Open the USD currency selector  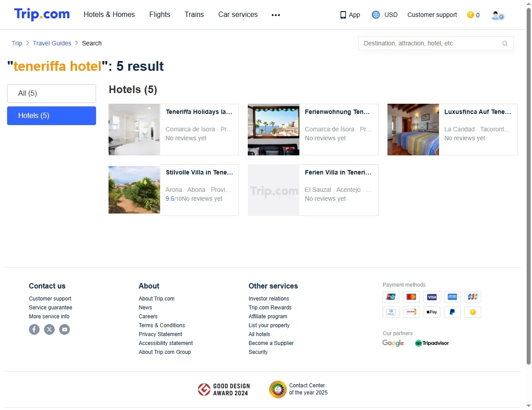[x=391, y=15]
